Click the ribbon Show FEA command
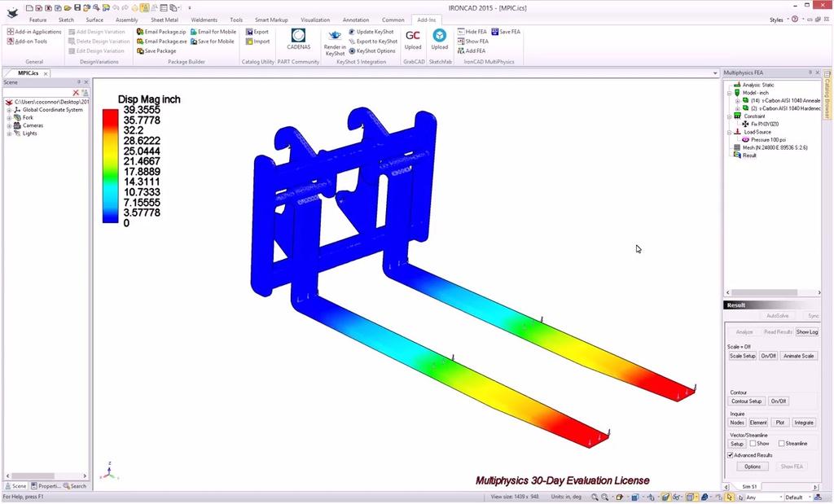 click(x=473, y=42)
